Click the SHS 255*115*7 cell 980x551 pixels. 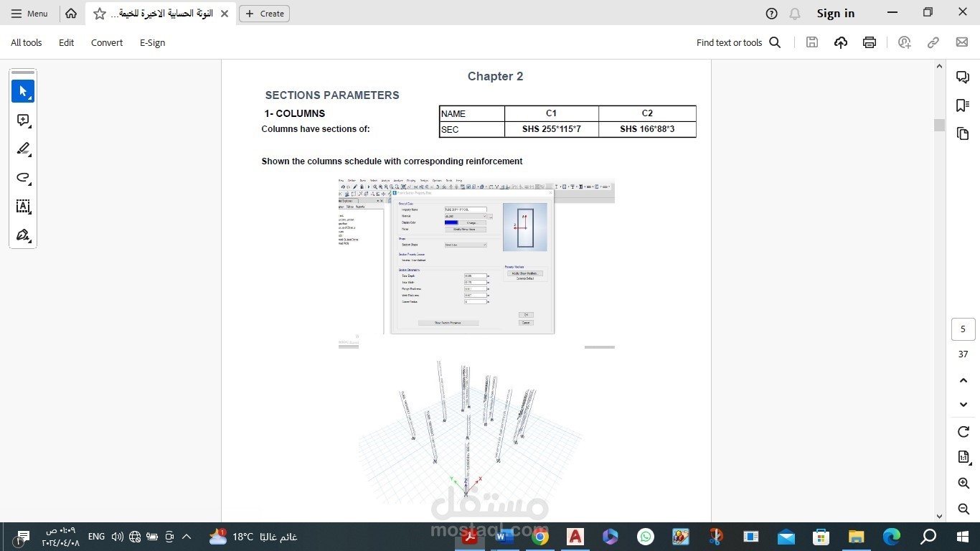[551, 129]
